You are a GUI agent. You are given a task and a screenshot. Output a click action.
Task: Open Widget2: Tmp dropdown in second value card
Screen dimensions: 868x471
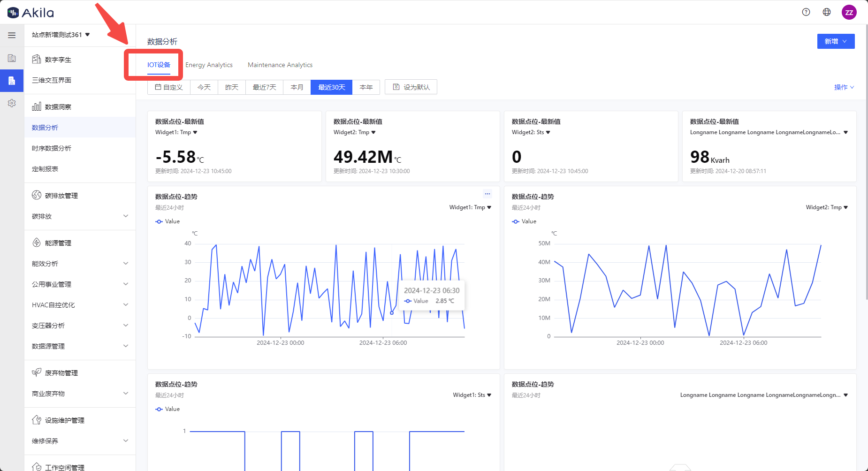point(355,132)
